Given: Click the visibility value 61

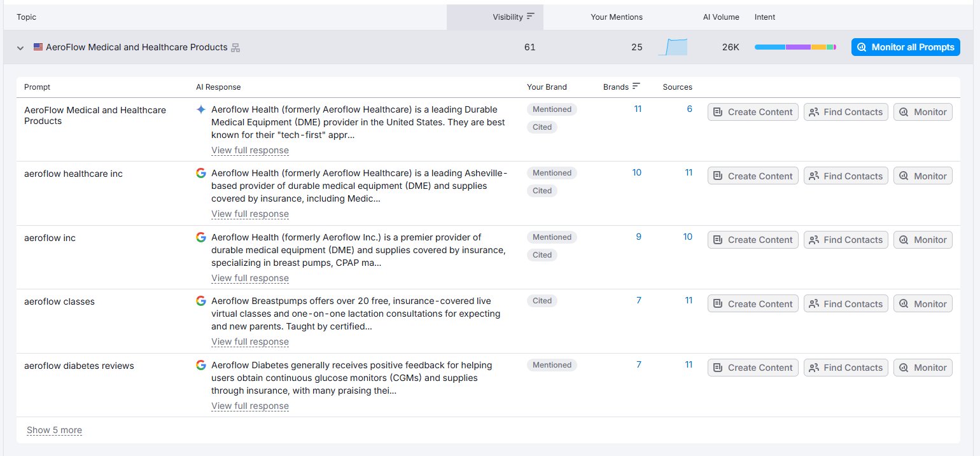Looking at the screenshot, I should (x=529, y=47).
